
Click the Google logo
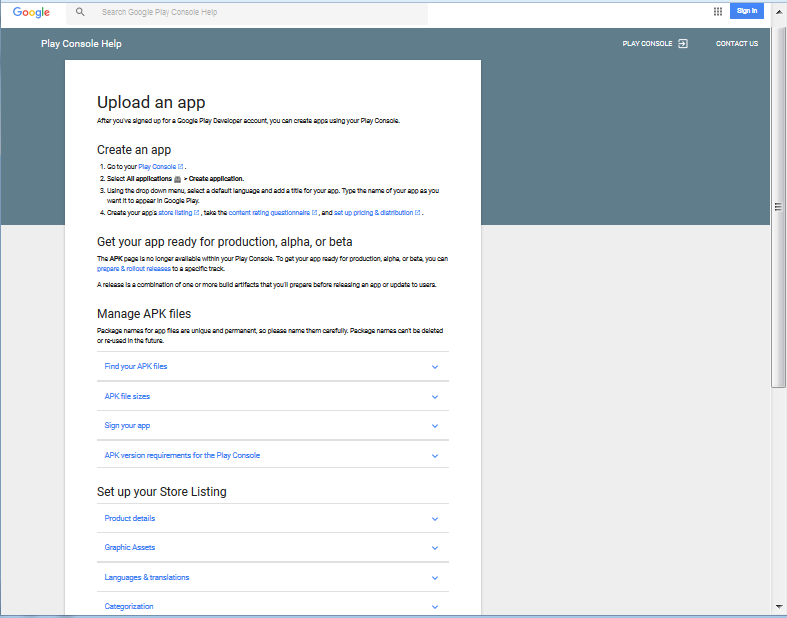[31, 12]
